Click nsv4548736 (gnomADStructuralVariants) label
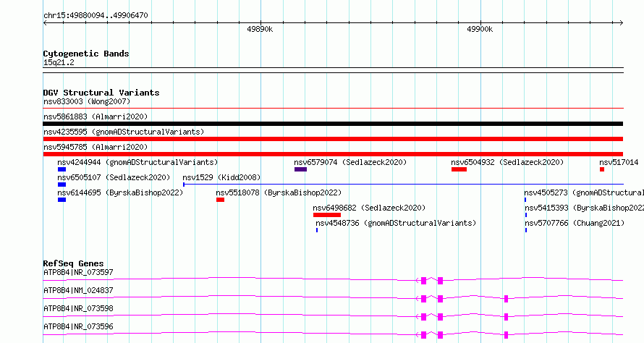Image resolution: width=644 pixels, height=343 pixels. pyautogui.click(x=396, y=223)
